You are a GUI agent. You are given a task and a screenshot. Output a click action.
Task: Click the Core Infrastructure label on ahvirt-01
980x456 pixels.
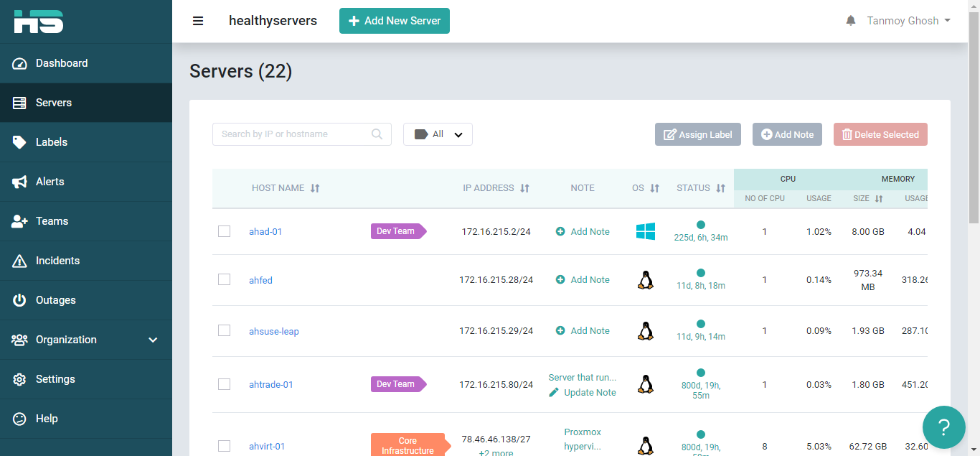[410, 445]
